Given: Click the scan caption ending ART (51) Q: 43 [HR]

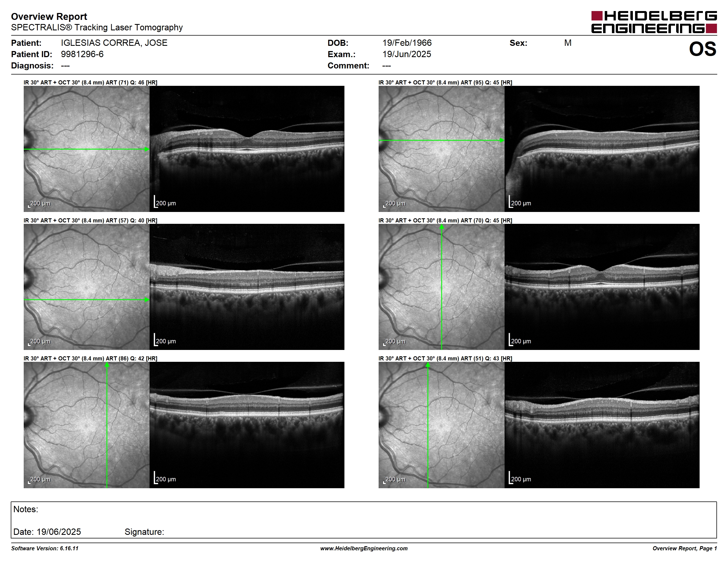Looking at the screenshot, I should [x=445, y=358].
